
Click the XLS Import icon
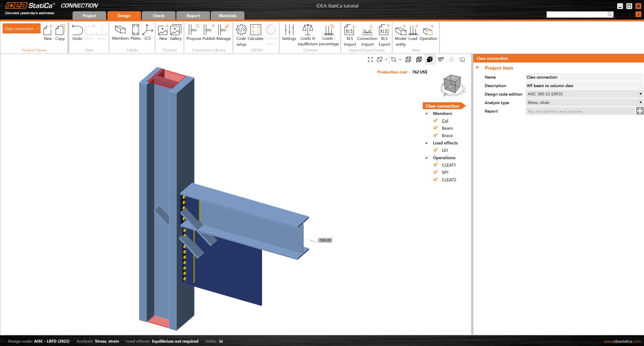(x=350, y=33)
